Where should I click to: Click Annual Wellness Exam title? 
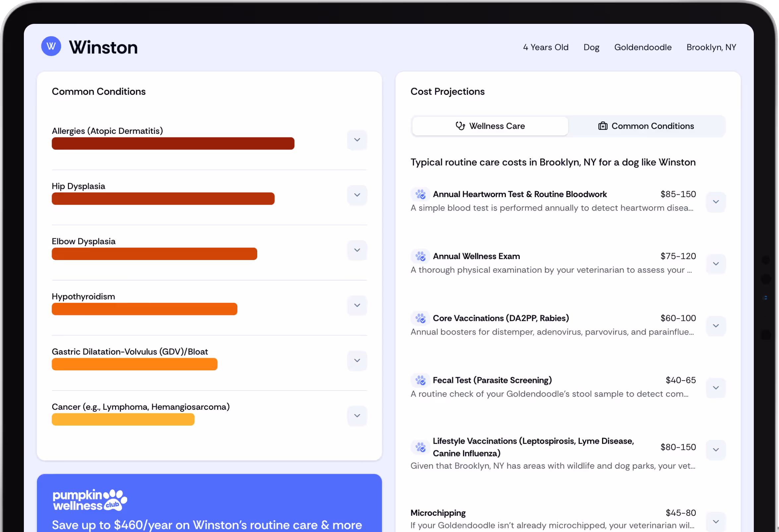point(476,256)
